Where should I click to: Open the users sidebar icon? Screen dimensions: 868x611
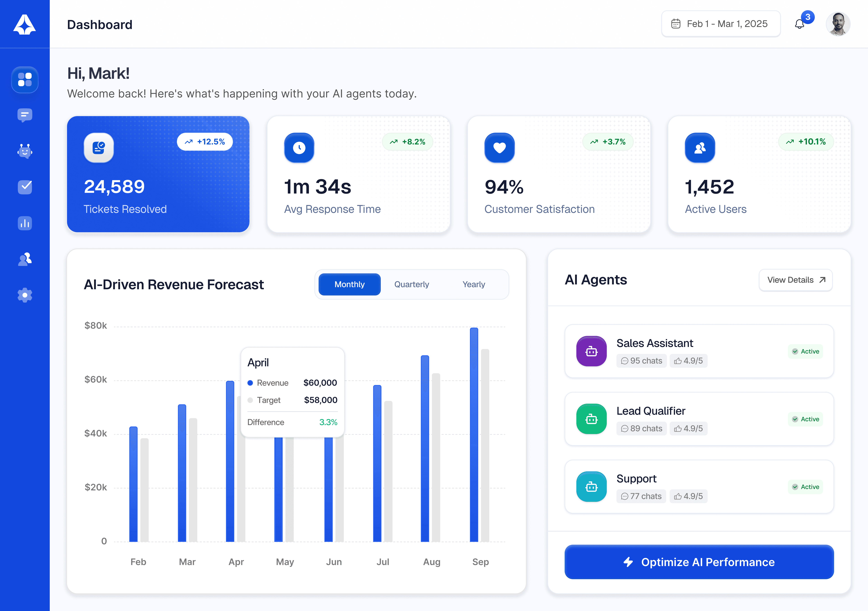pyautogui.click(x=25, y=259)
